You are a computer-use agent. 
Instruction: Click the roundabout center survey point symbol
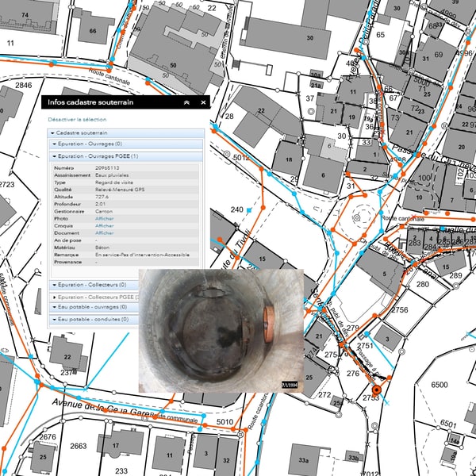coord(357,217)
